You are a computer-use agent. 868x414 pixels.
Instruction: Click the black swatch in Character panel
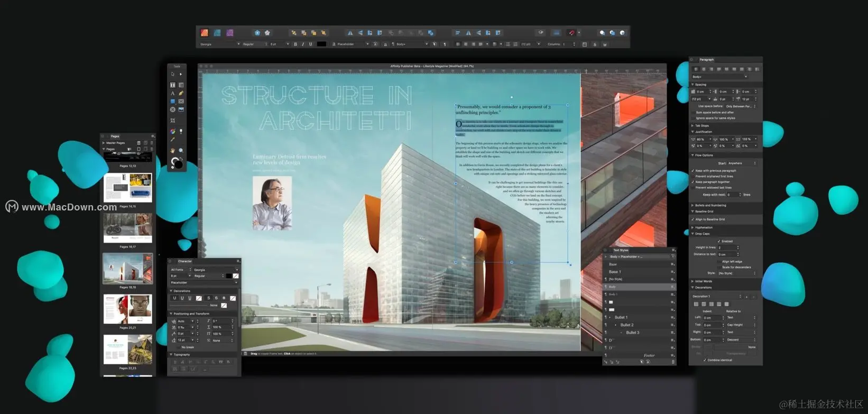pos(229,276)
